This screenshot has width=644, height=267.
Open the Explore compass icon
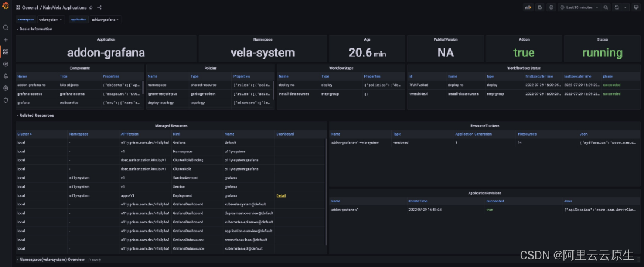tap(5, 64)
